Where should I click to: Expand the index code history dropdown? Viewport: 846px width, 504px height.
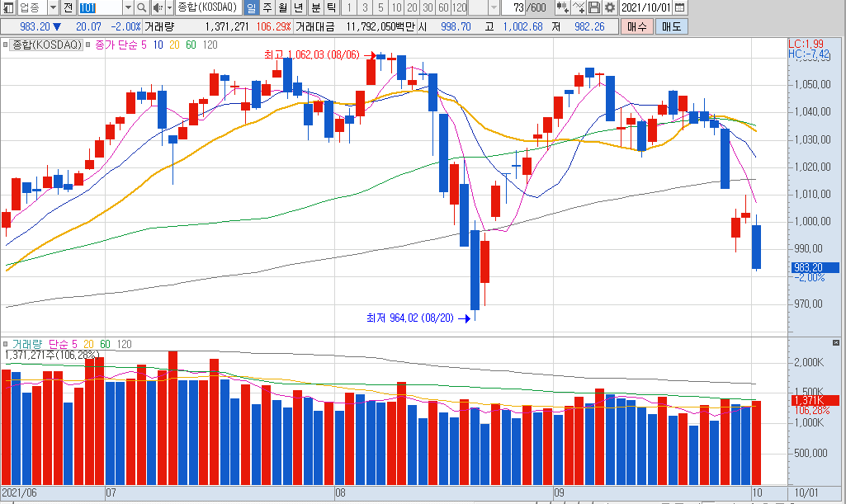point(128,7)
